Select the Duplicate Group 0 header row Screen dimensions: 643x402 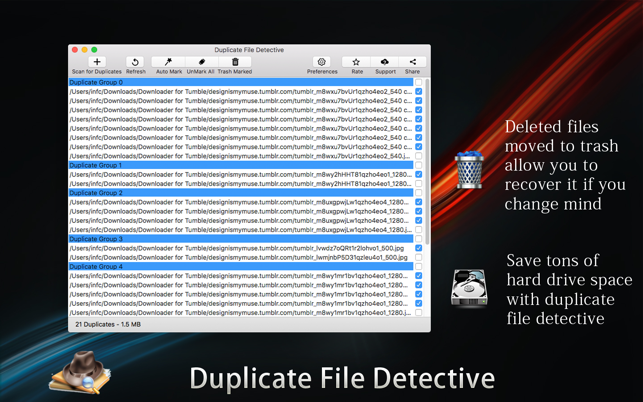241,82
